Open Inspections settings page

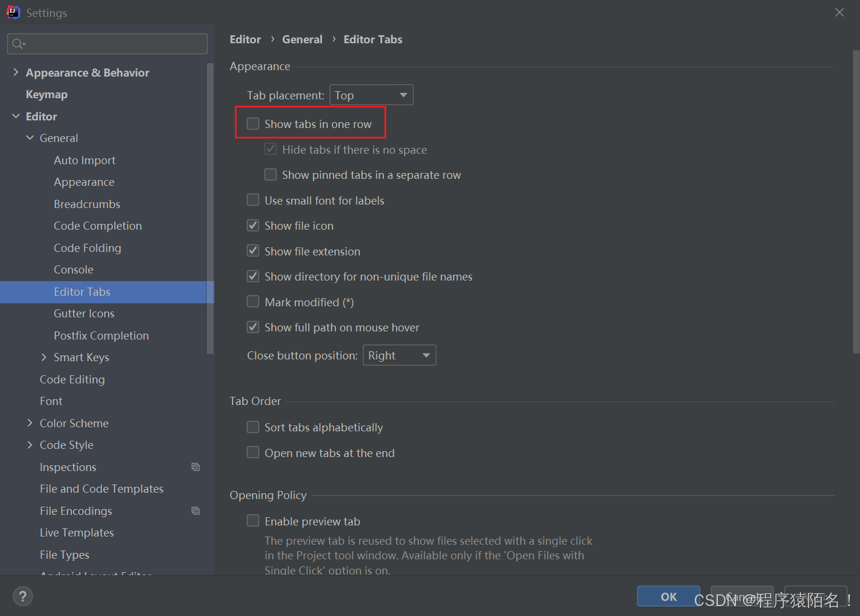click(68, 467)
